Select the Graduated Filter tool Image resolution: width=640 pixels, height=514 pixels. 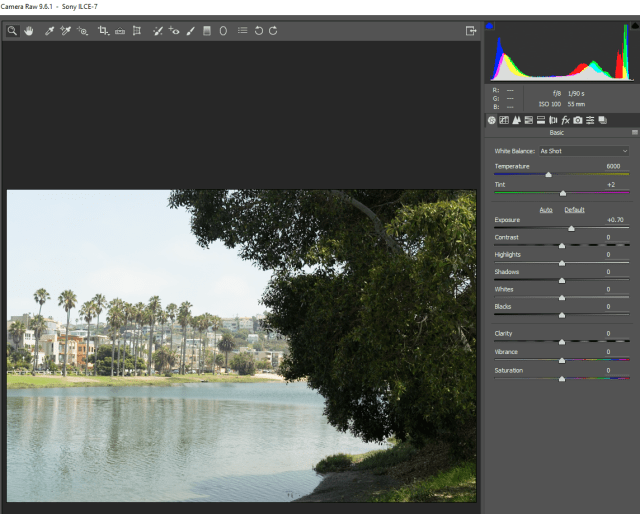click(207, 31)
